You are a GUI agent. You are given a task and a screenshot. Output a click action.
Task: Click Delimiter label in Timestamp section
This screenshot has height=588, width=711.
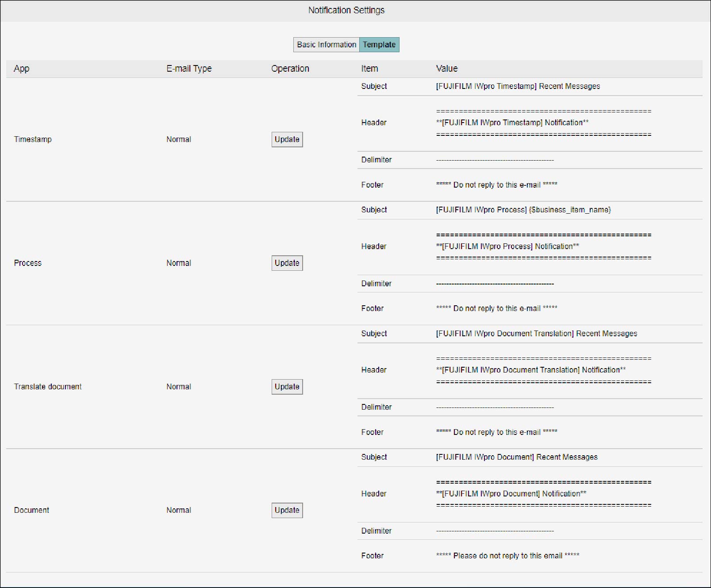click(377, 160)
